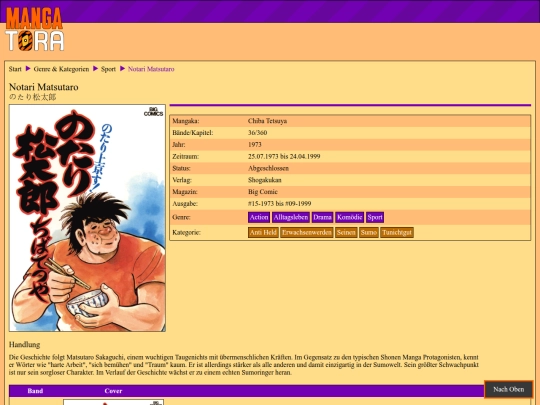The height and width of the screenshot is (405, 540).
Task: Click the Zeitraum: row label
Action: (x=186, y=156)
